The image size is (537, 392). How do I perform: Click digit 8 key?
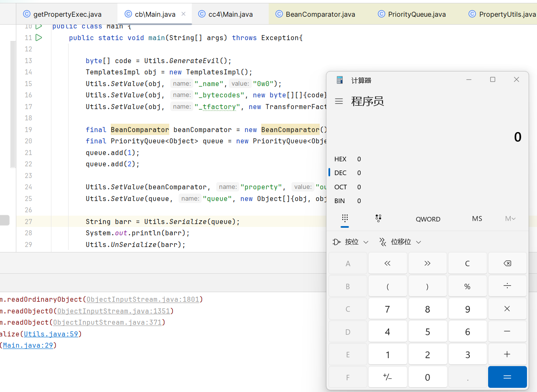pyautogui.click(x=427, y=309)
